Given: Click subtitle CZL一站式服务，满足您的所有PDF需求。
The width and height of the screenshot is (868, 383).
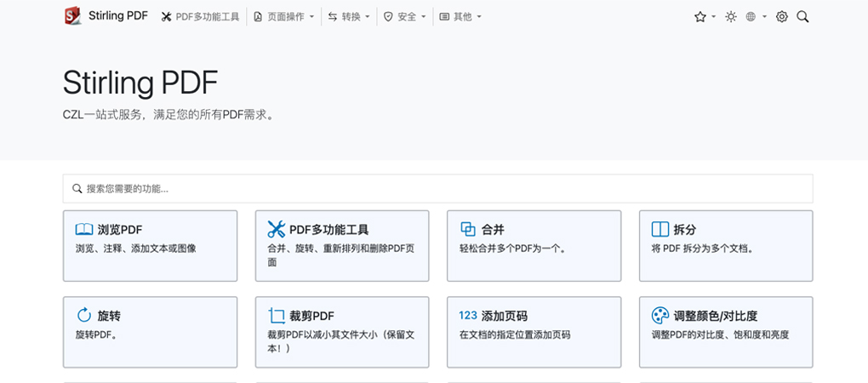Looking at the screenshot, I should 168,116.
